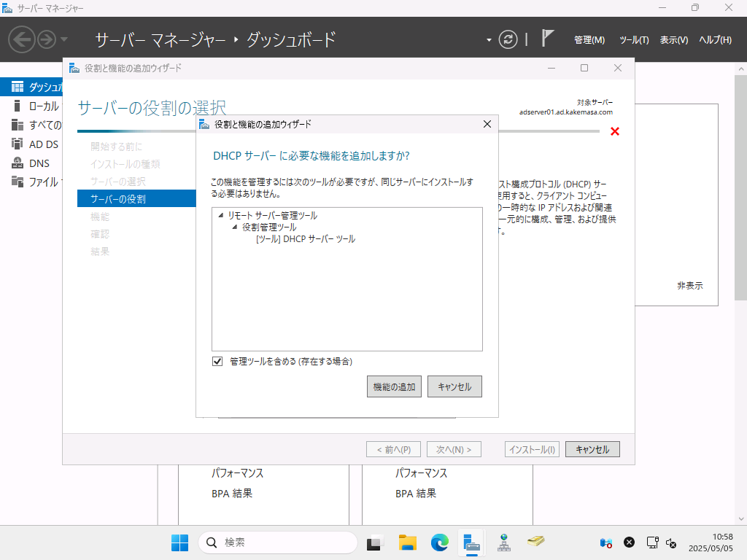
Task: Select 役割管理ツール in the feature tree
Action: [x=268, y=227]
